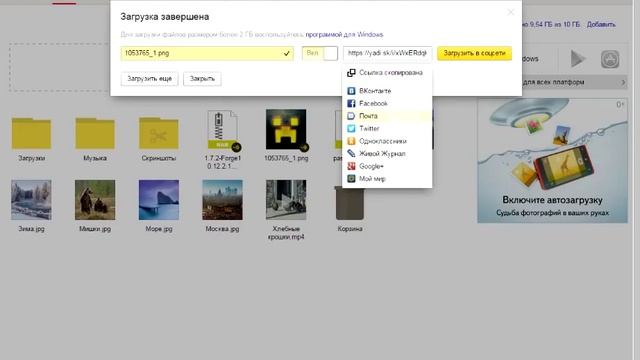Click the App Store icon

point(610,59)
